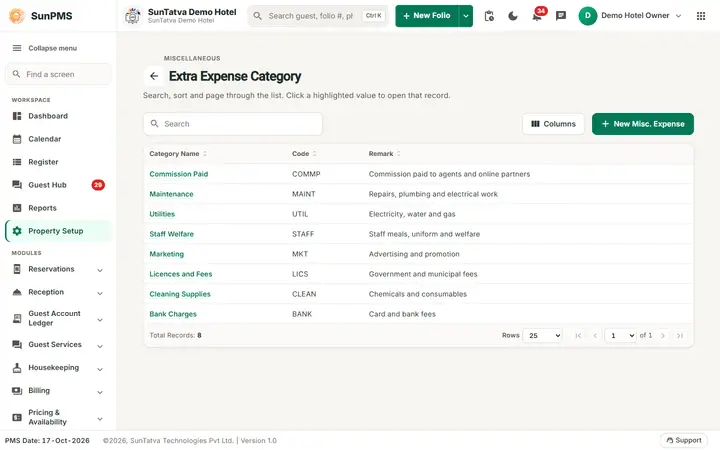Open Dashboard from the sidebar
The height and width of the screenshot is (450, 720).
[x=58, y=116]
